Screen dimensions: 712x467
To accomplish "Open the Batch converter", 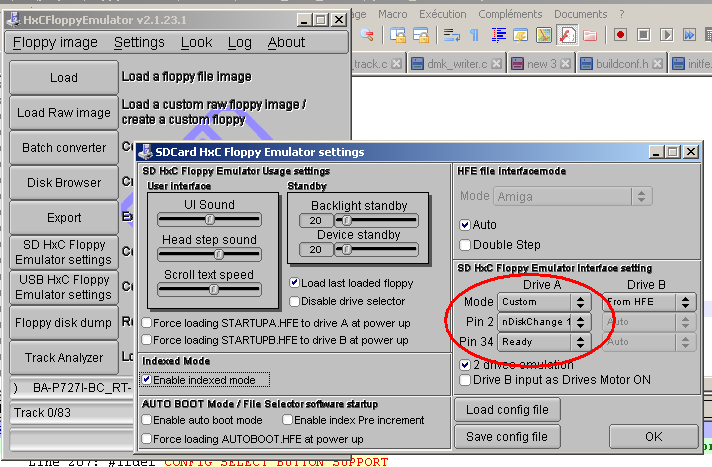I will point(64,148).
